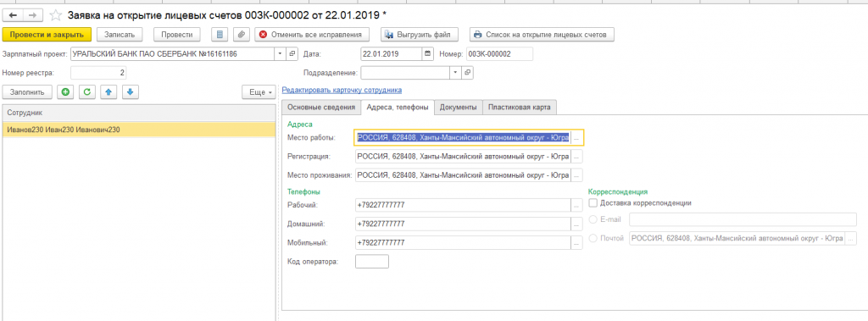868x321 pixels.
Task: Enable the Доставка корреспонденции checkbox
Action: click(593, 203)
